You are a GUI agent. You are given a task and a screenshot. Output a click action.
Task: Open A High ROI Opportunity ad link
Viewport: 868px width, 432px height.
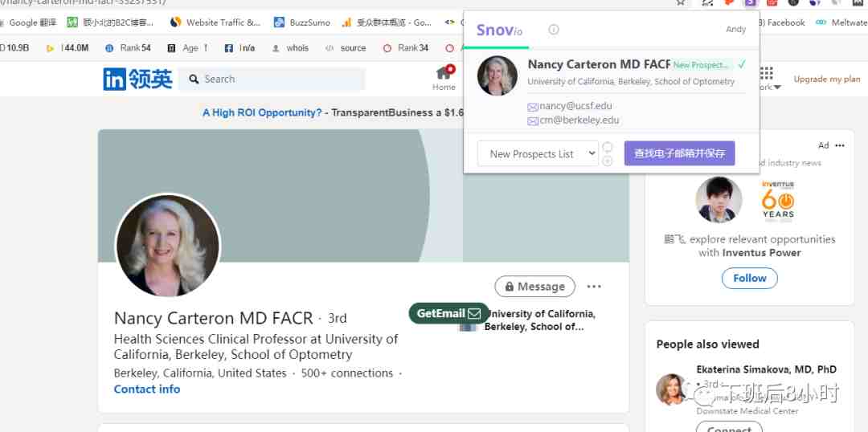click(262, 112)
